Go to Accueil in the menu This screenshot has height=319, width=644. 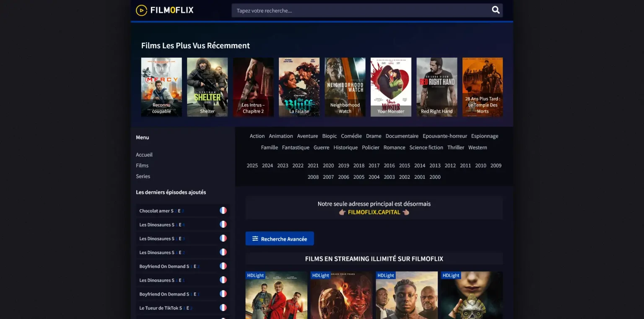(144, 155)
